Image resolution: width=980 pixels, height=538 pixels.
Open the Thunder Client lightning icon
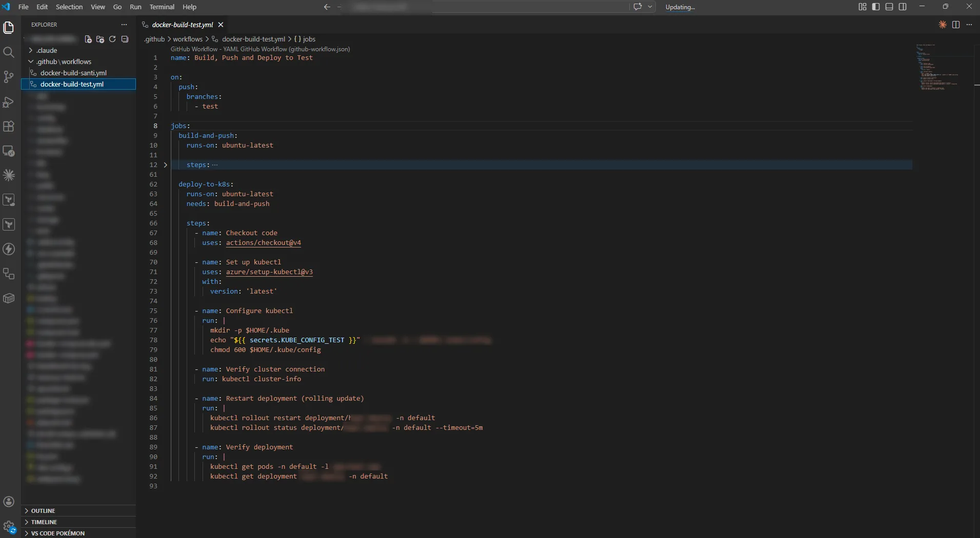tap(9, 249)
